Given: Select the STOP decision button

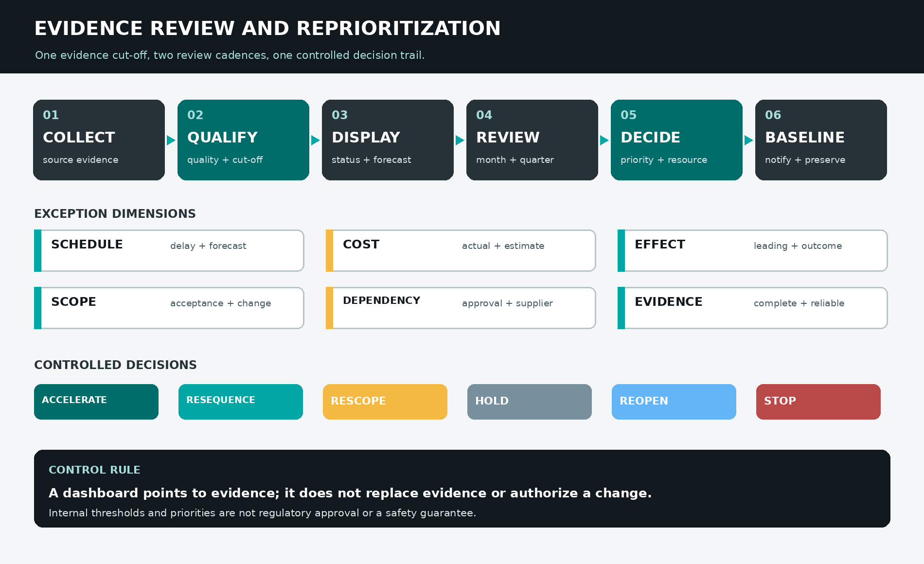Looking at the screenshot, I should click(818, 402).
